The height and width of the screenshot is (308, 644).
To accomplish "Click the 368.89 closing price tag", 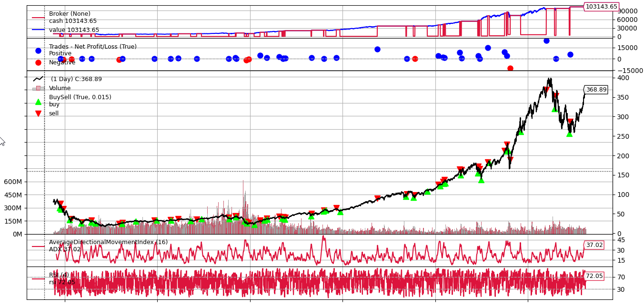I will (596, 90).
